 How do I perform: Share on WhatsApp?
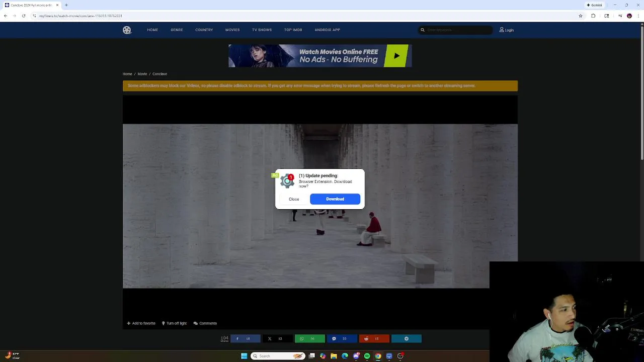(x=310, y=339)
